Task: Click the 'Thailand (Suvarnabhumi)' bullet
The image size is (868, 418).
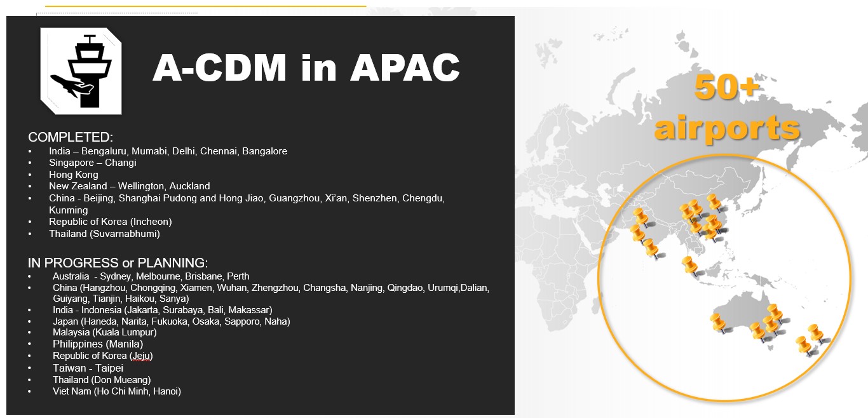Action: click(104, 234)
